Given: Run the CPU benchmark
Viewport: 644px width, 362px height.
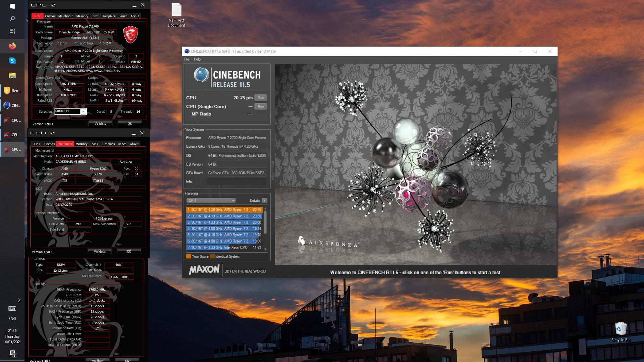Looking at the screenshot, I should tap(261, 98).
